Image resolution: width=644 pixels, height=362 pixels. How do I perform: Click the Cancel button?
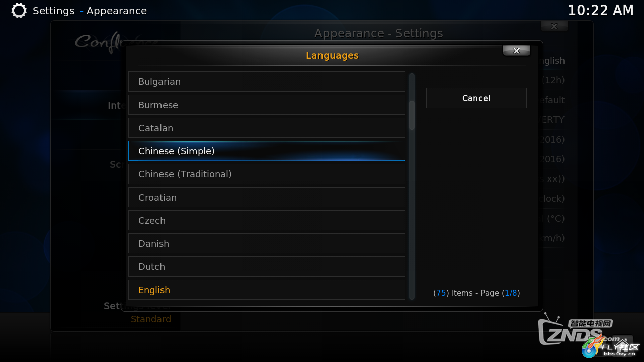click(x=476, y=98)
